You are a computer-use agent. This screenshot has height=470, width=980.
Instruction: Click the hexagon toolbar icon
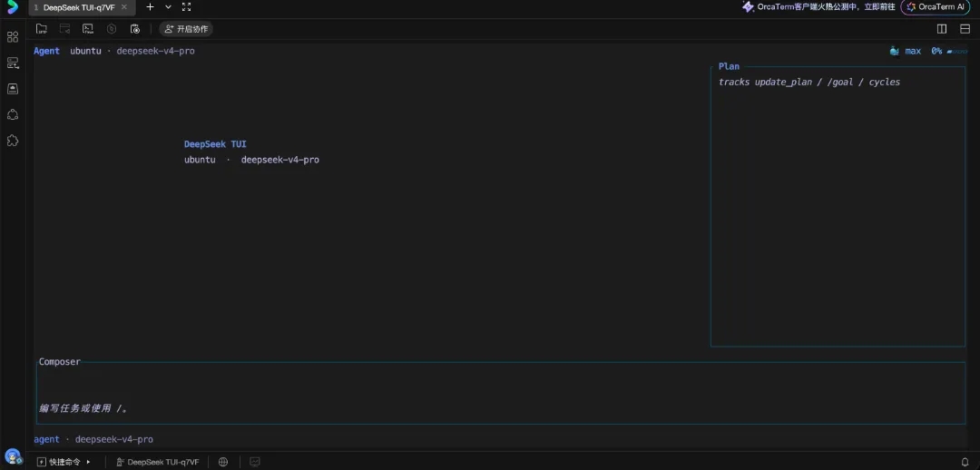coord(112,29)
